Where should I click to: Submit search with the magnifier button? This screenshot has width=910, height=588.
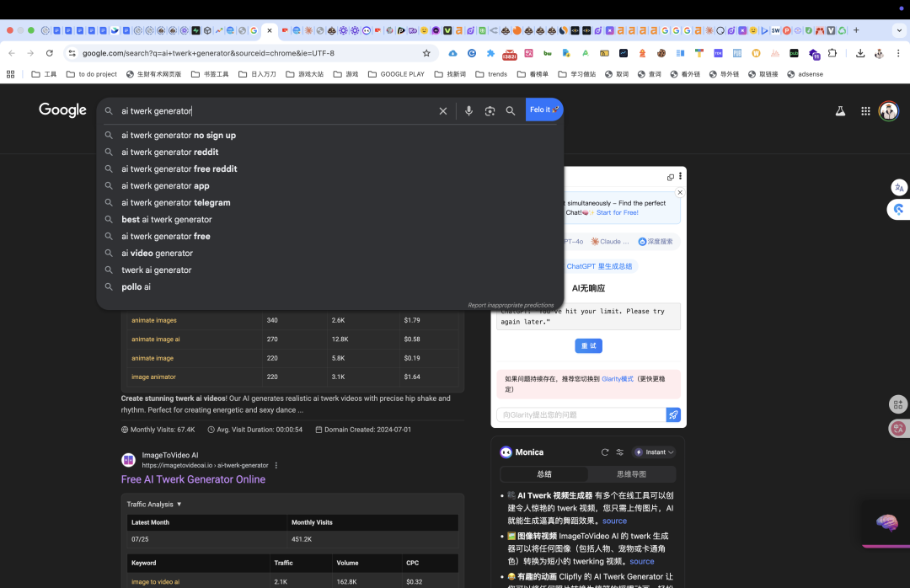point(510,111)
